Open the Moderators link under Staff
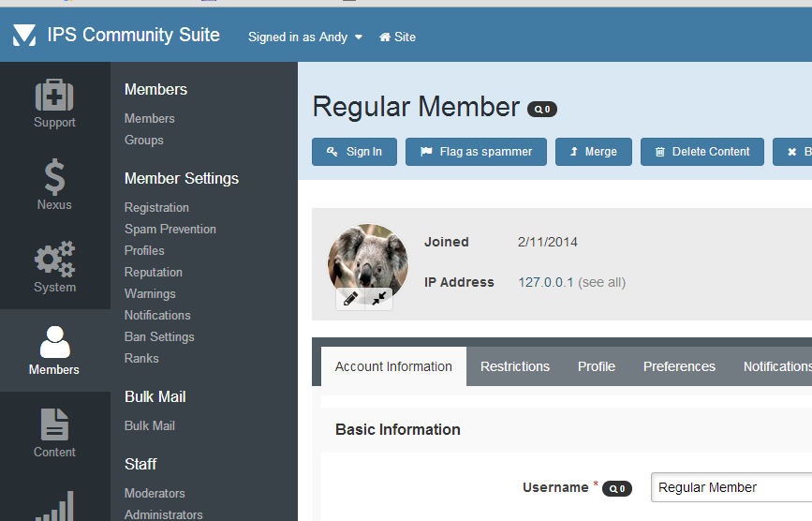Viewport: 812px width, 521px height. [x=155, y=494]
